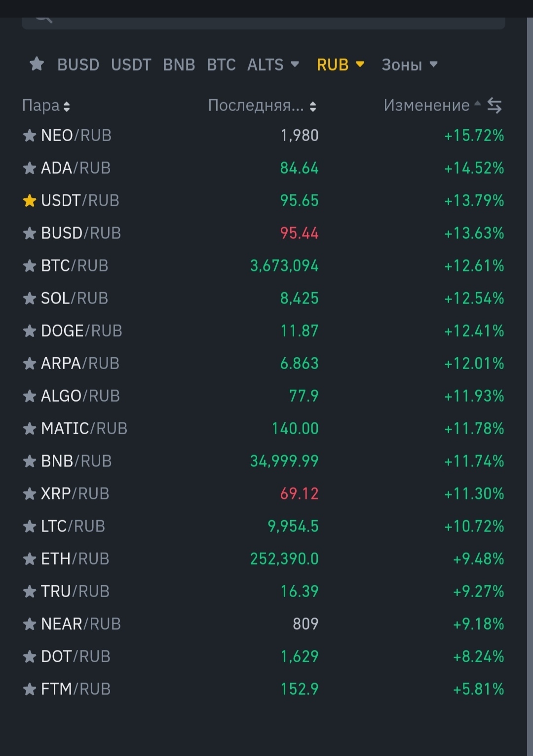Sort by Изменение column header
Image resolution: width=533 pixels, height=756 pixels.
pyautogui.click(x=426, y=105)
